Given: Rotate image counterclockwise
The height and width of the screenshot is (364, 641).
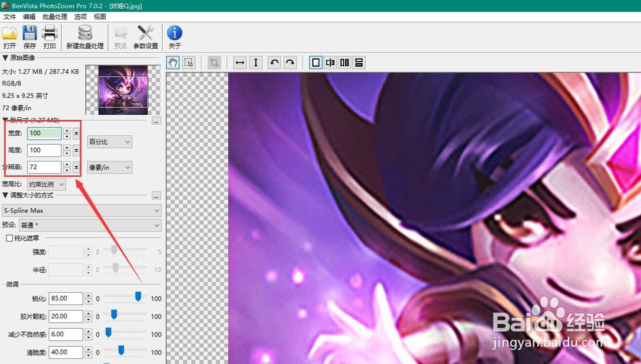Looking at the screenshot, I should point(274,63).
